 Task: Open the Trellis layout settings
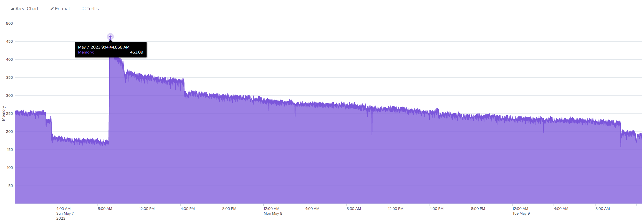click(x=90, y=9)
